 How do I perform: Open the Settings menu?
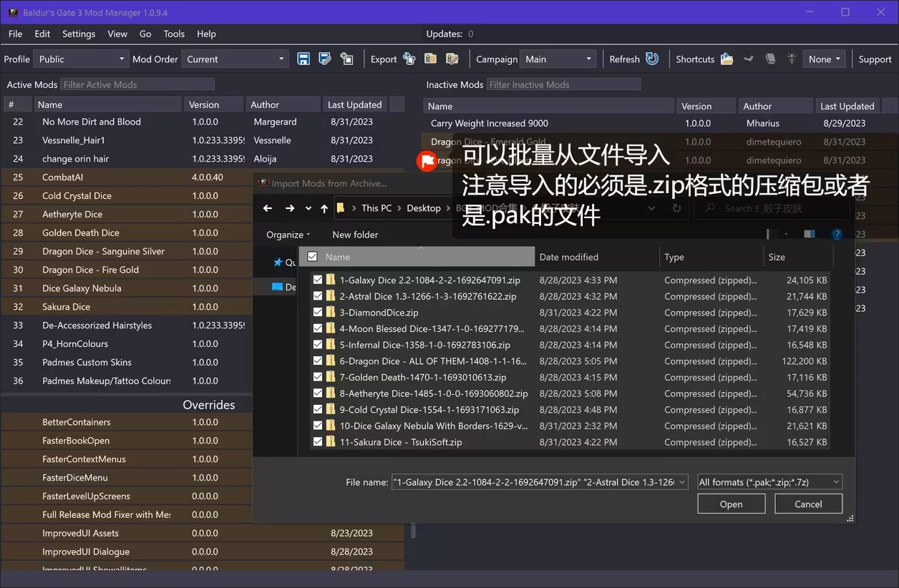coord(79,34)
